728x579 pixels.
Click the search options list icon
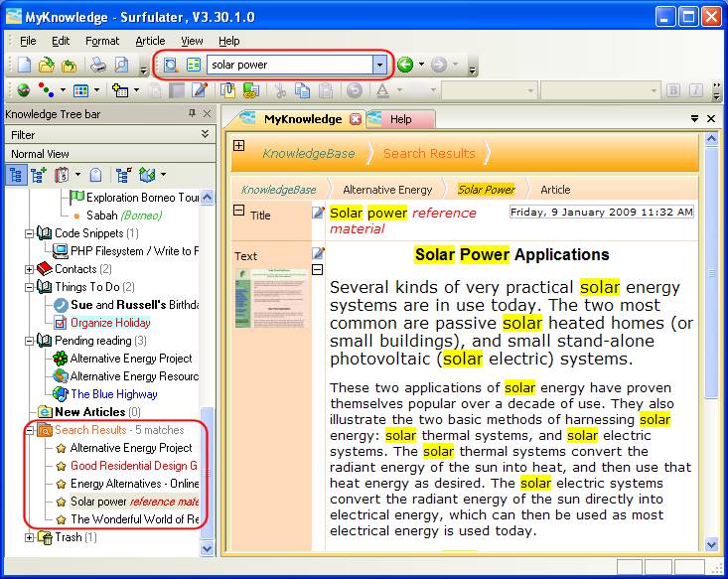194,65
